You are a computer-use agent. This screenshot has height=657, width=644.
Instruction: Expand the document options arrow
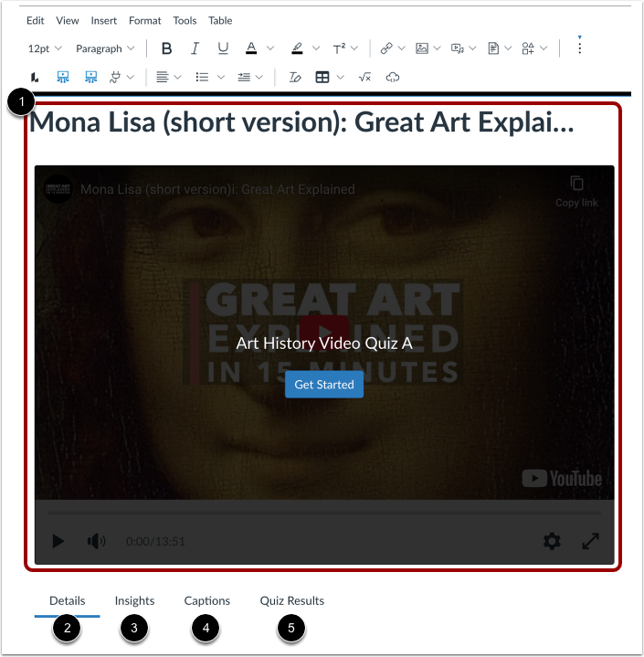pyautogui.click(x=508, y=48)
